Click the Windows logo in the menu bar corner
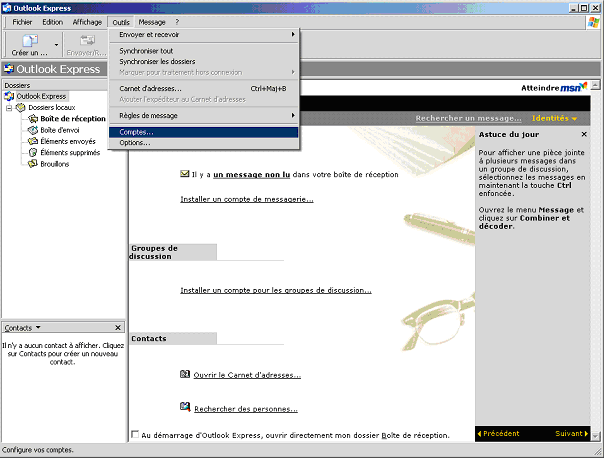The height and width of the screenshot is (459, 604). tap(593, 22)
